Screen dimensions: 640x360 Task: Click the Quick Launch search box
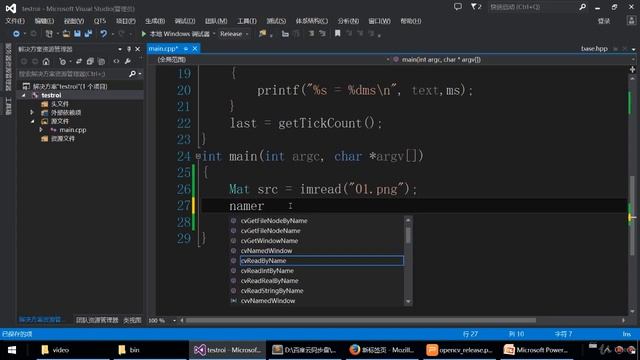(x=533, y=7)
